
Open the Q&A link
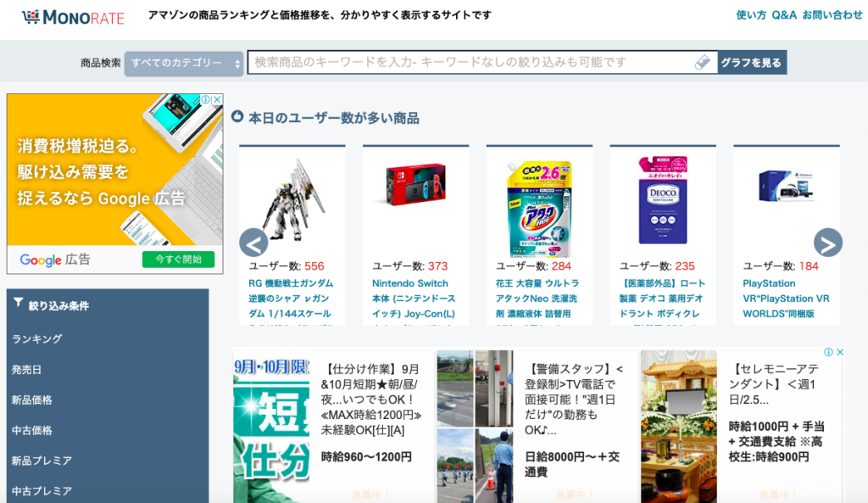tap(784, 15)
